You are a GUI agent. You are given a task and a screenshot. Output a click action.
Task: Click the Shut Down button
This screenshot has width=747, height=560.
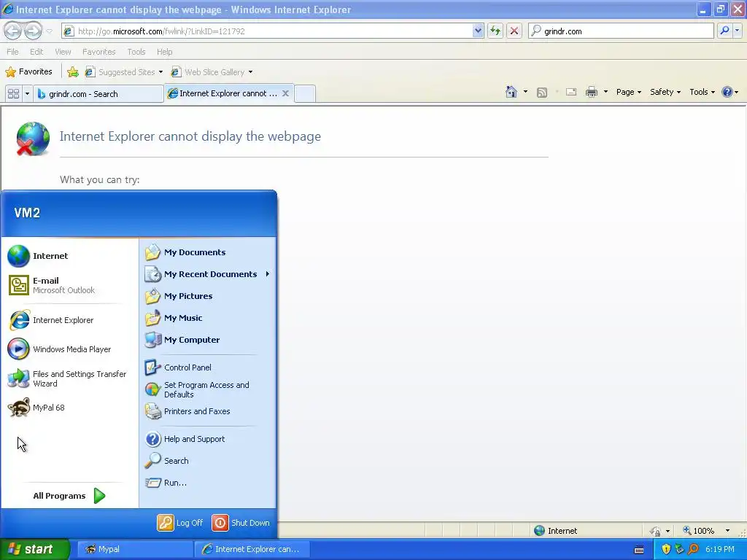[x=241, y=523]
